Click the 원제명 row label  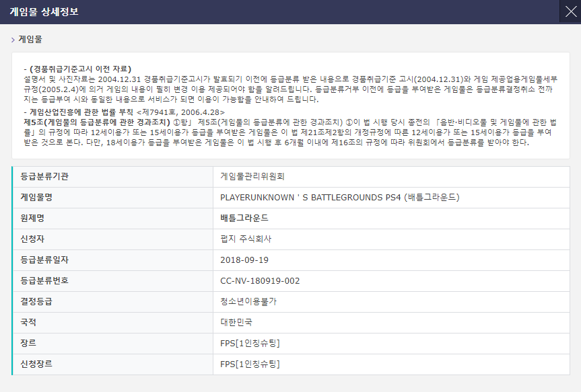pos(32,218)
